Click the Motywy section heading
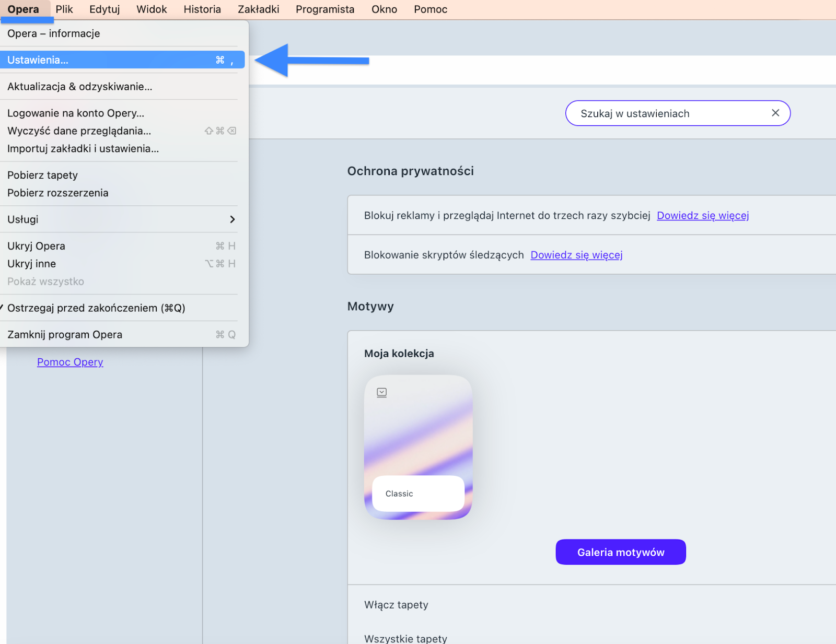 370,307
